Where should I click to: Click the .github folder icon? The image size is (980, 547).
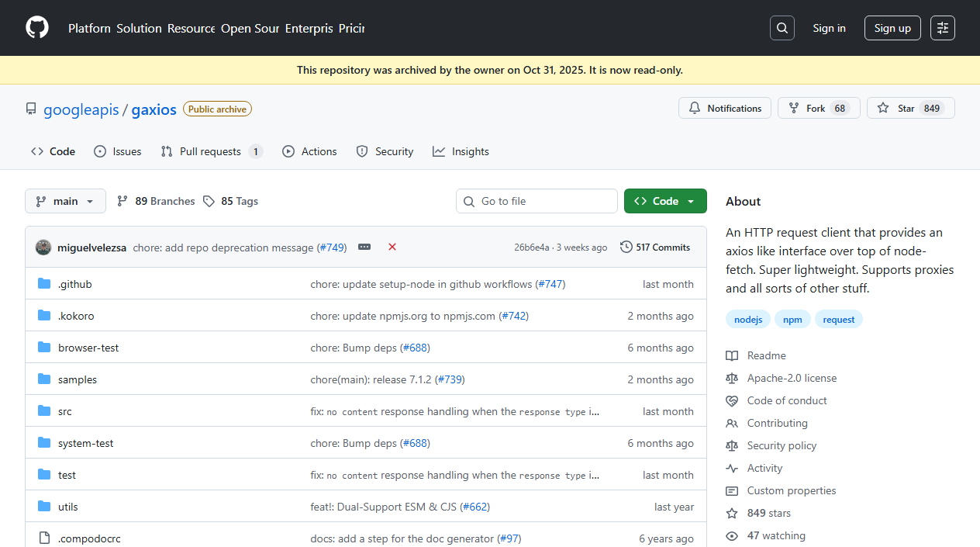tap(44, 284)
